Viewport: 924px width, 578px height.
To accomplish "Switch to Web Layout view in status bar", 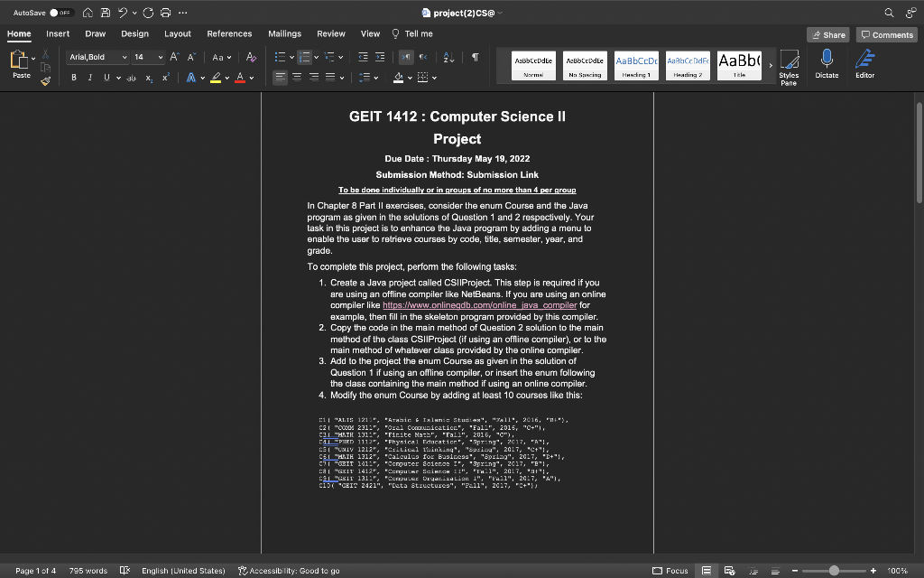I will (729, 571).
